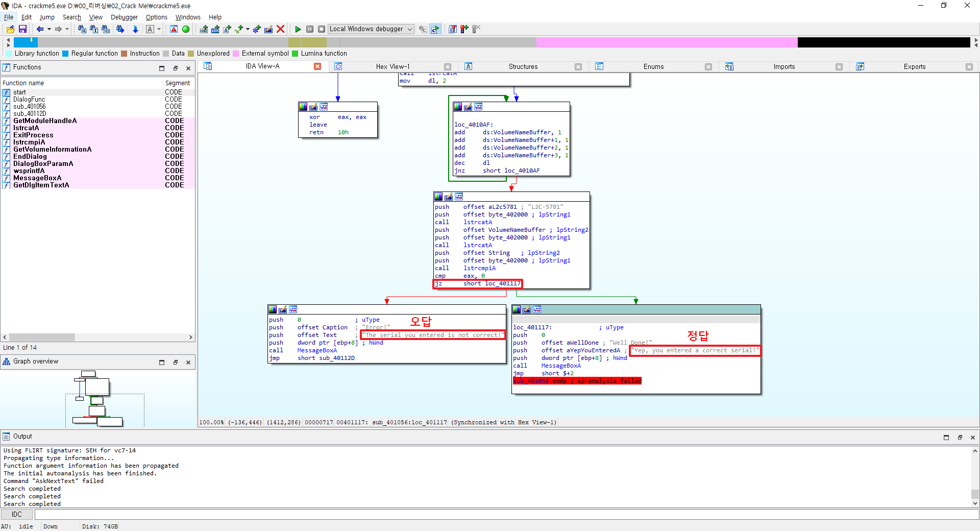This screenshot has height=531, width=980.
Task: Click the olive Unexplored navigation band segment
Action: (x=307, y=42)
